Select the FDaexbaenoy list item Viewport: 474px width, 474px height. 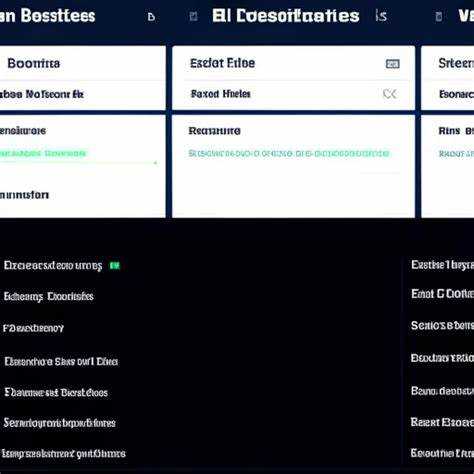(33, 328)
